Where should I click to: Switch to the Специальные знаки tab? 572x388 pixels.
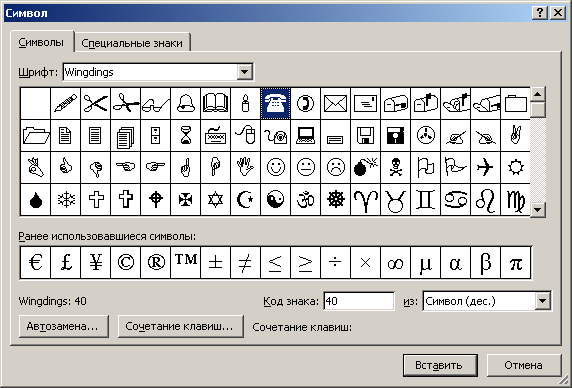(132, 43)
